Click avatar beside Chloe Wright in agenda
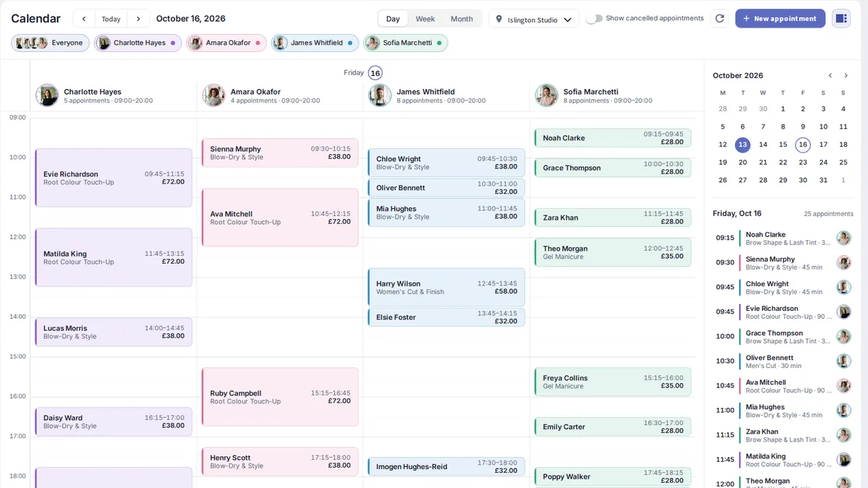Image resolution: width=868 pixels, height=488 pixels. click(x=843, y=287)
